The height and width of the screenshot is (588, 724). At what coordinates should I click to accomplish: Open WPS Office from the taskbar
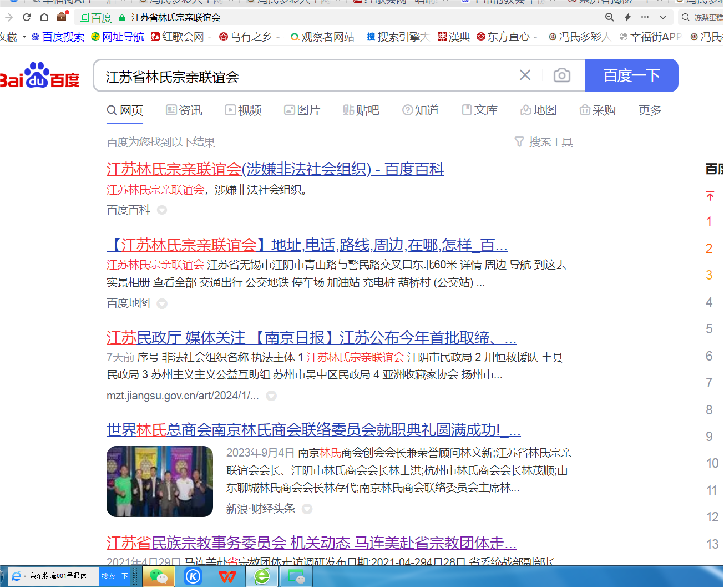pos(227,577)
